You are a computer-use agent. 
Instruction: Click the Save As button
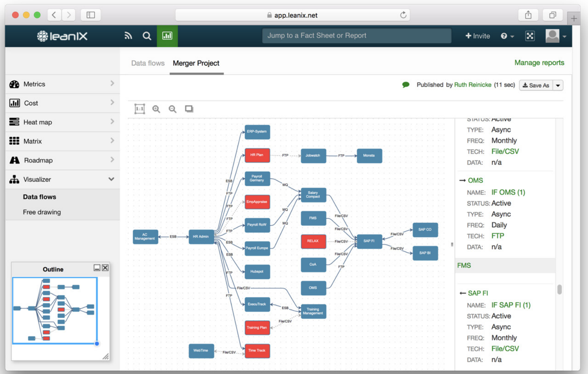coord(536,85)
